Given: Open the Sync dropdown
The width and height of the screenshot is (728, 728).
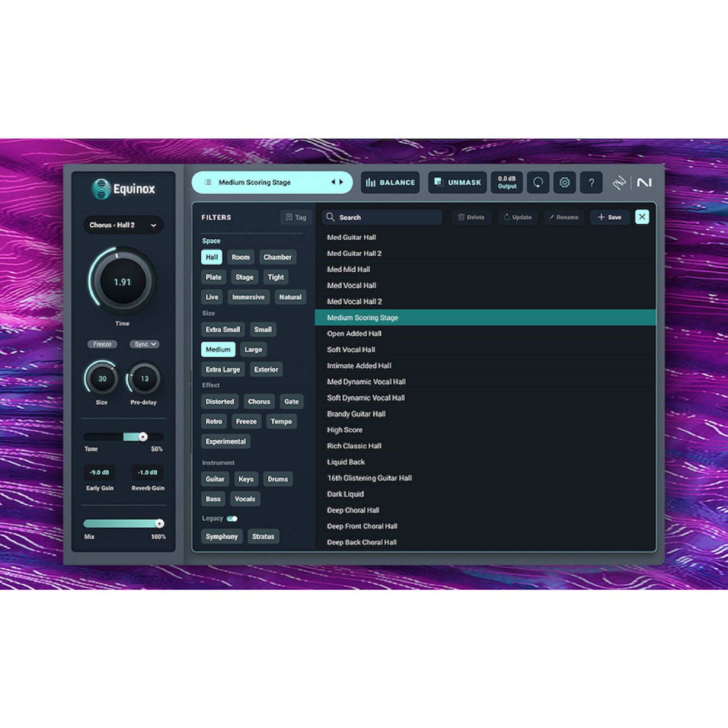Looking at the screenshot, I should pos(144,344).
